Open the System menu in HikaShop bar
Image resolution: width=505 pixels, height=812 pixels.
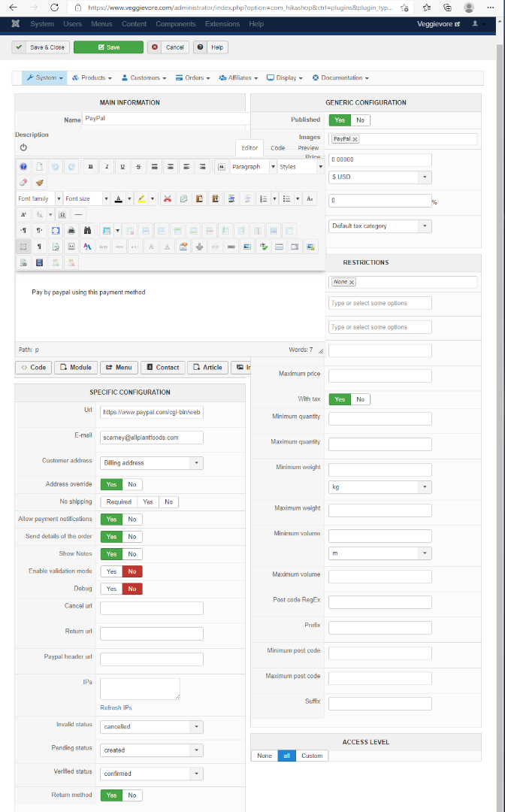pyautogui.click(x=44, y=77)
